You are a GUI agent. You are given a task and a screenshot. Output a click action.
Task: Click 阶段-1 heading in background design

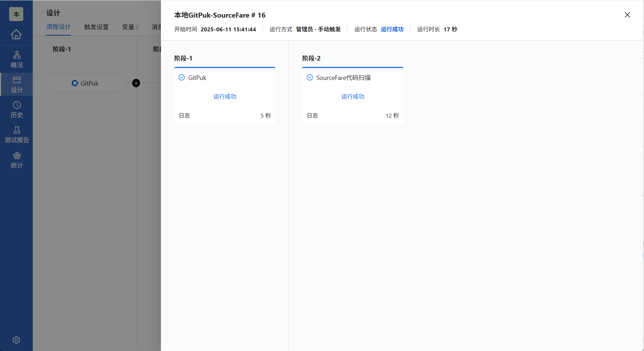coord(62,49)
